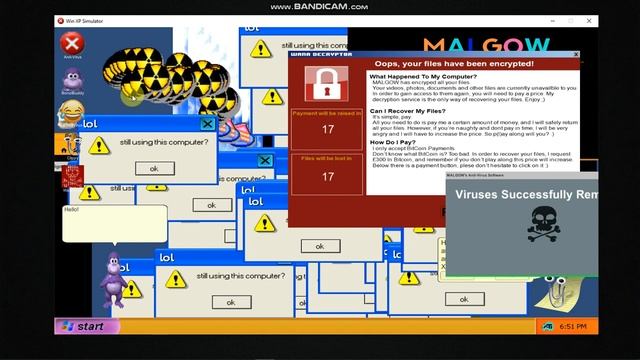Click warning icon in bottom dialog with full question
This screenshot has height=360, width=640.
(x=176, y=279)
